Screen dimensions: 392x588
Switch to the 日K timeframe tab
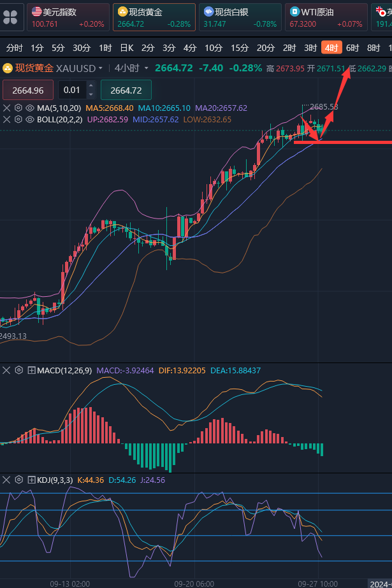pyautogui.click(x=127, y=48)
